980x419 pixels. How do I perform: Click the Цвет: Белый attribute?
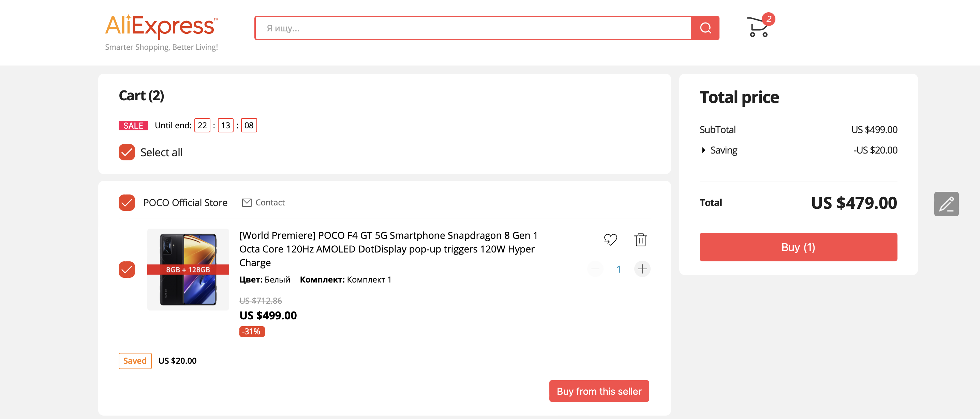click(x=264, y=280)
